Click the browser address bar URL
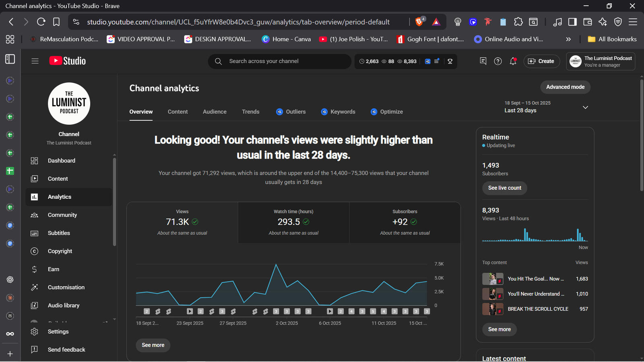Viewport: 644px width, 362px height. coord(238,22)
